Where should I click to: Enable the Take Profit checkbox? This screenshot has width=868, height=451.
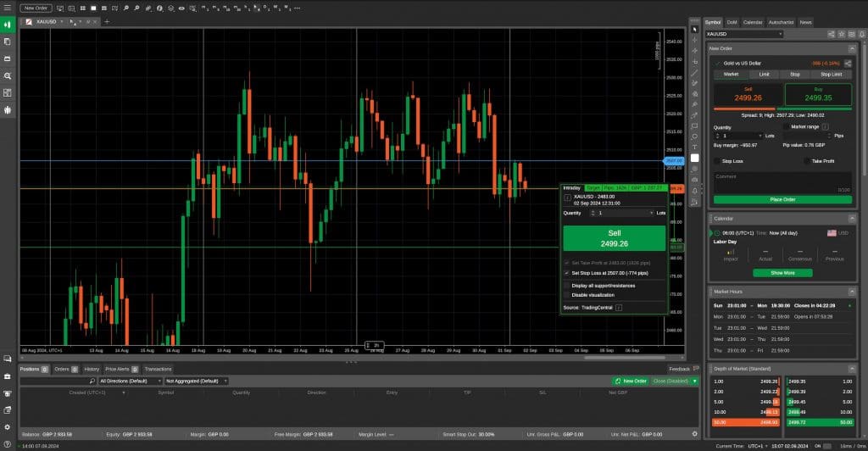[807, 161]
